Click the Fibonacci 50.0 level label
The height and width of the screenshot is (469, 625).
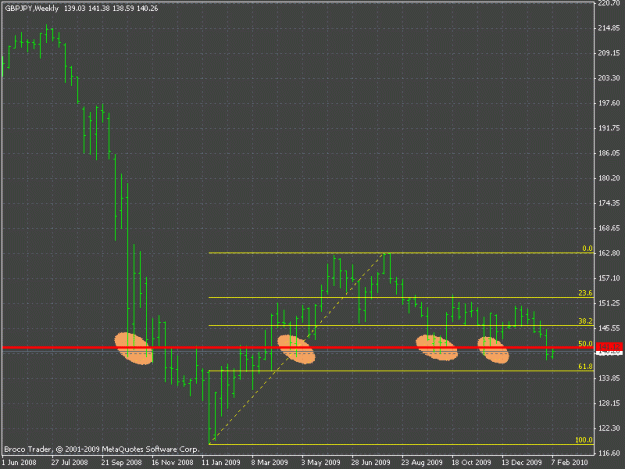coord(586,343)
